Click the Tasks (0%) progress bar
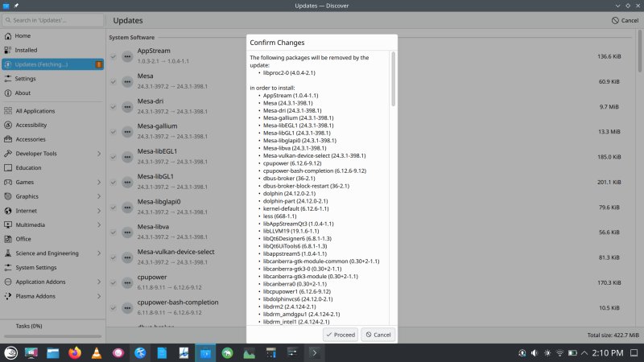 pos(52,336)
